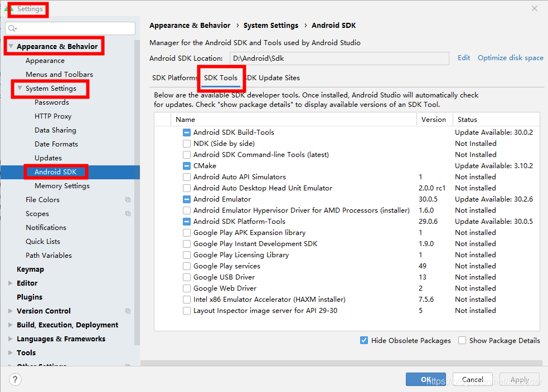
Task: Expand Version Control section arrow
Action: click(11, 311)
